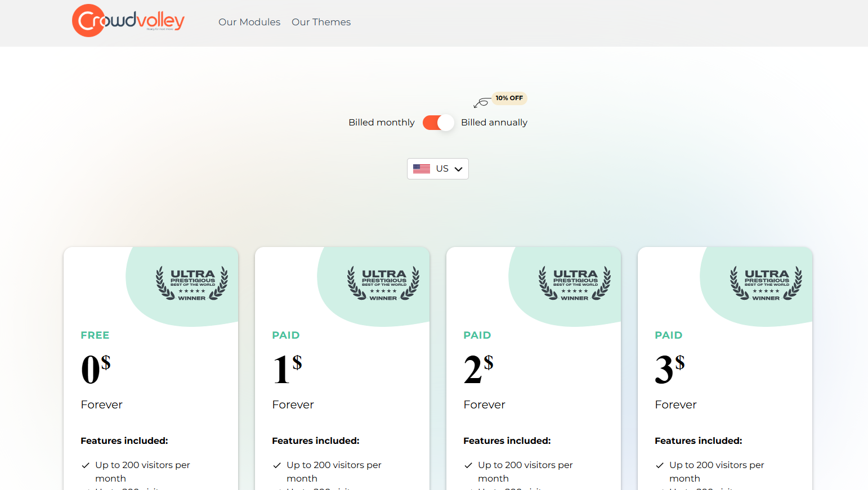868x490 pixels.
Task: Select the Billed annually label
Action: (494, 123)
